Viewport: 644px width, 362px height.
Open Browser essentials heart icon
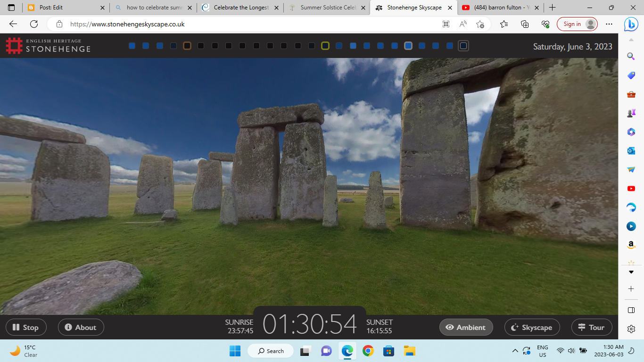click(545, 24)
